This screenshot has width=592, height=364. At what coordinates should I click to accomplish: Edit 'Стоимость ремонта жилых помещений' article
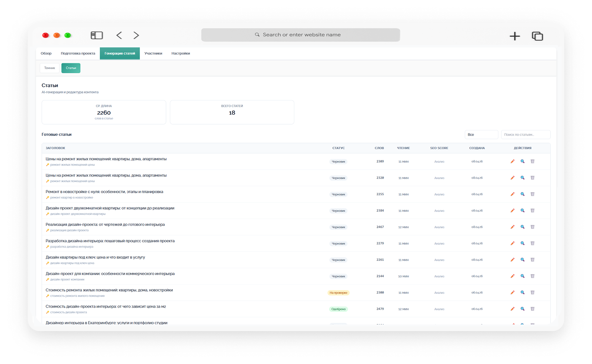coord(512,293)
